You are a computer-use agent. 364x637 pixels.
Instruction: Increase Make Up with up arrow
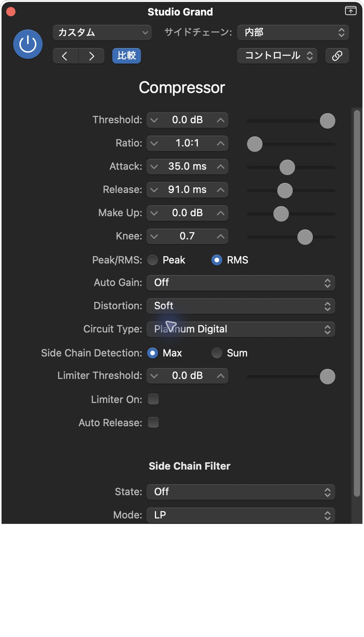click(x=221, y=213)
